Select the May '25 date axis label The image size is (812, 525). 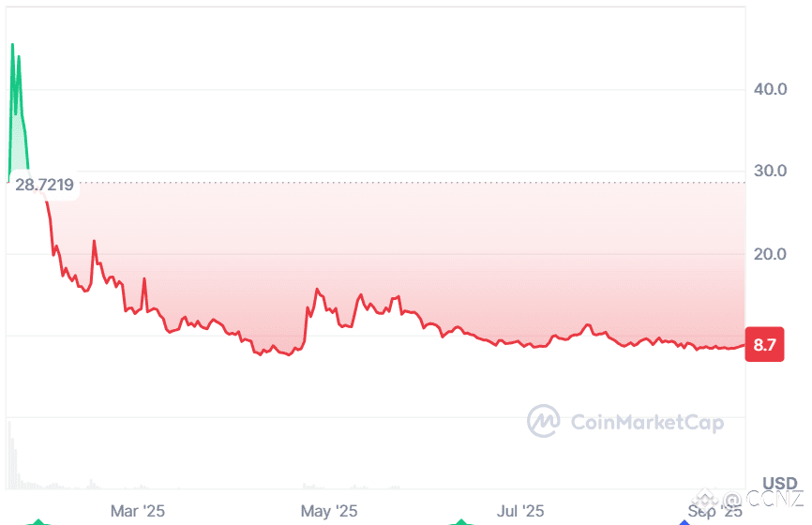[x=329, y=511]
